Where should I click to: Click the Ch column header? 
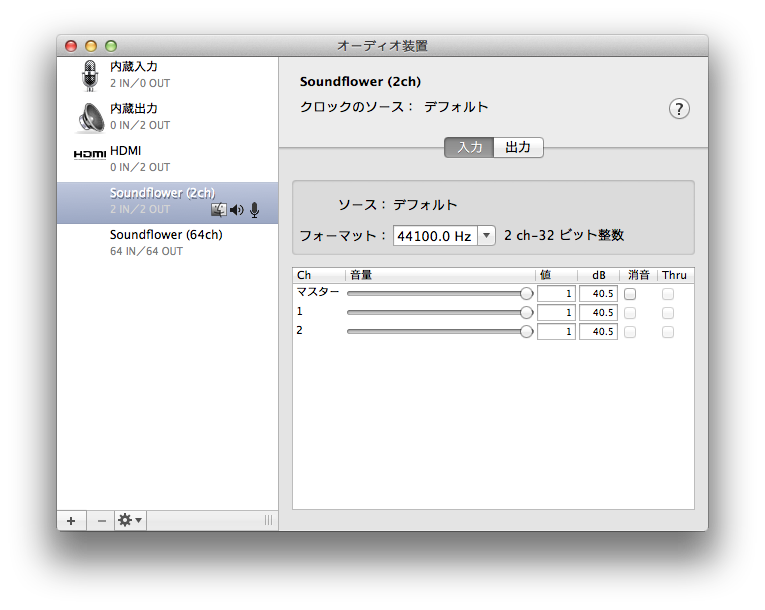(x=320, y=275)
